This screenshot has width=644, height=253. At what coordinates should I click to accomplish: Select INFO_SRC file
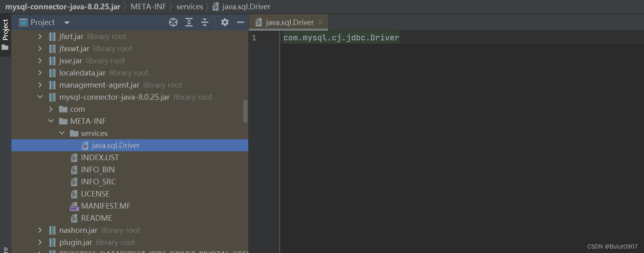(x=98, y=182)
